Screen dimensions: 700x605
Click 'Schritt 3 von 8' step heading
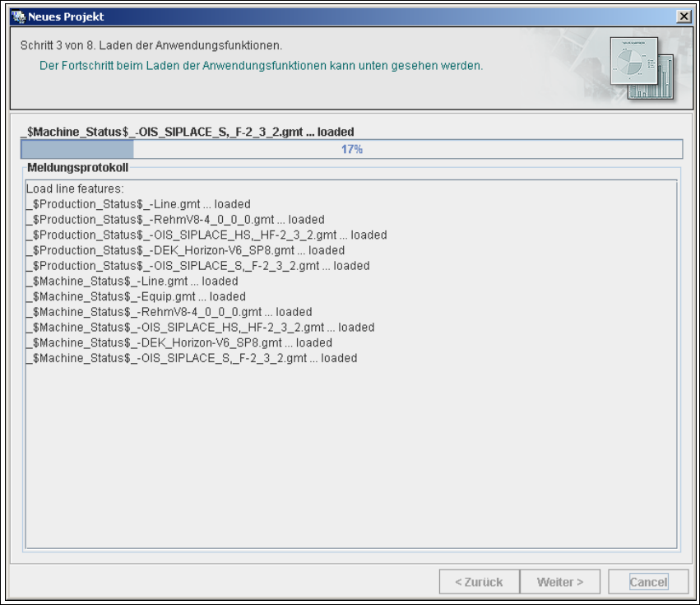151,45
